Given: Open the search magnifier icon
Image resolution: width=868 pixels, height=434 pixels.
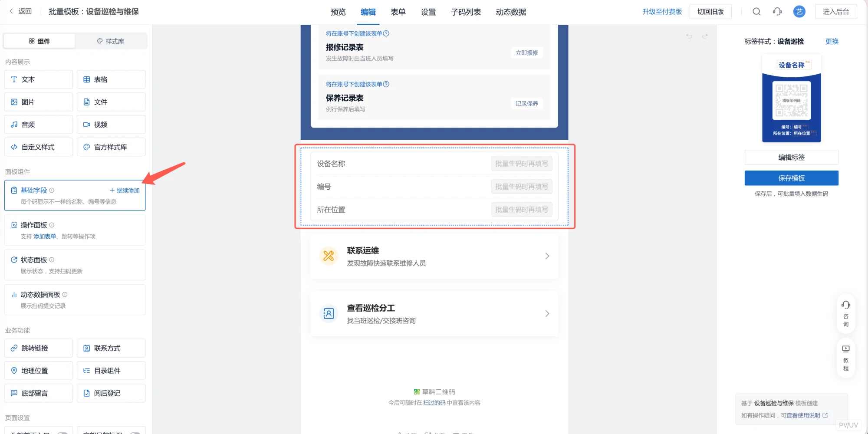Looking at the screenshot, I should pyautogui.click(x=756, y=12).
